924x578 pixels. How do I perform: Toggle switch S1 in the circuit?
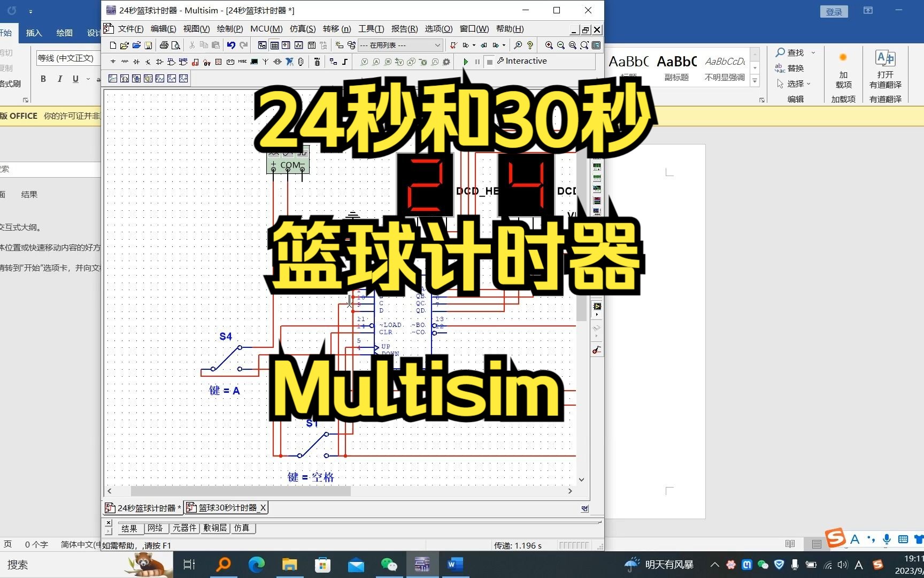coord(313,445)
